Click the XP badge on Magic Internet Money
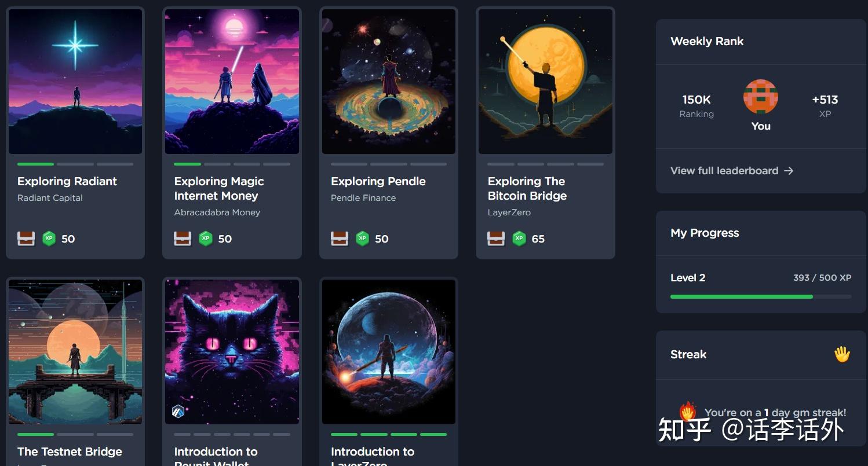The width and height of the screenshot is (868, 466). point(206,238)
